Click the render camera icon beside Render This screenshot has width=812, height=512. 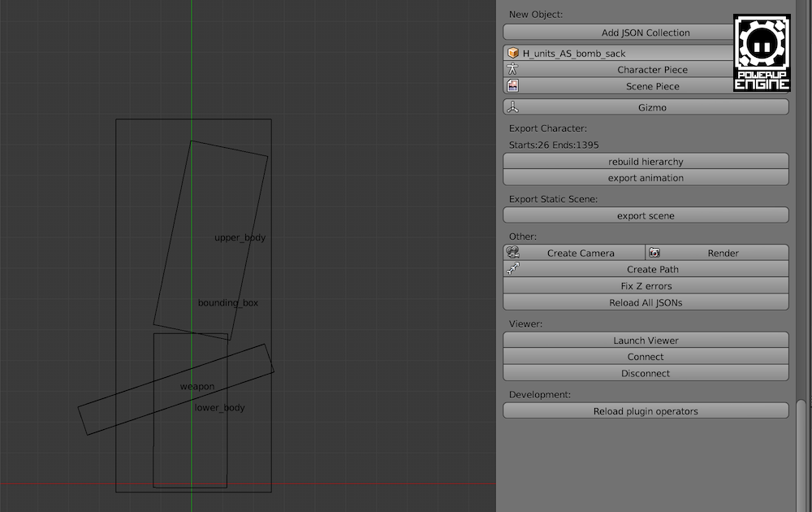(654, 253)
